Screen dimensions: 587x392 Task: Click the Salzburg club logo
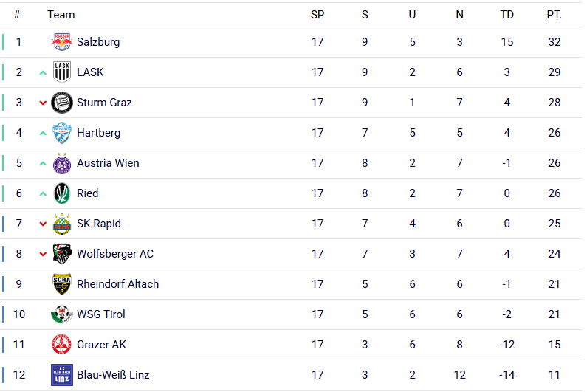[x=62, y=42]
